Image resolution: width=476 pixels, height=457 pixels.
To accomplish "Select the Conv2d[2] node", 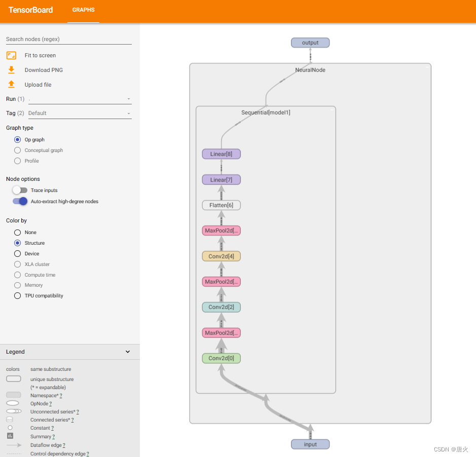I will point(222,307).
